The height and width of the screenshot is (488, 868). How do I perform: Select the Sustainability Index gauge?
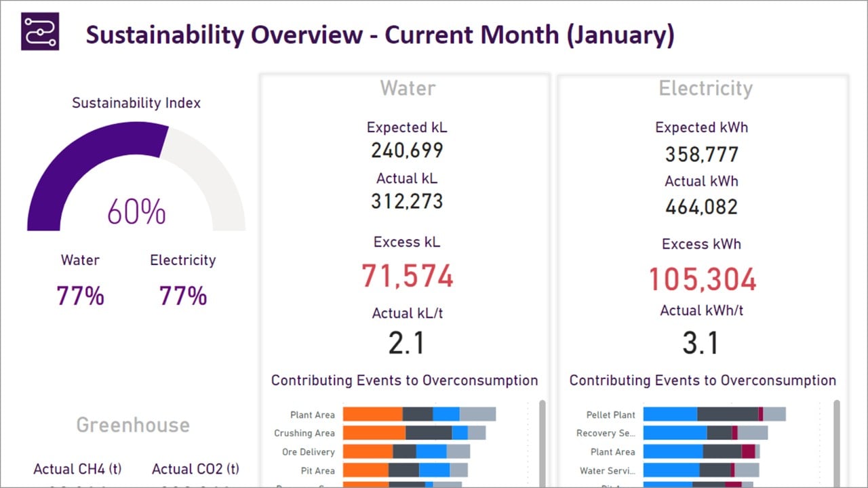tap(134, 183)
